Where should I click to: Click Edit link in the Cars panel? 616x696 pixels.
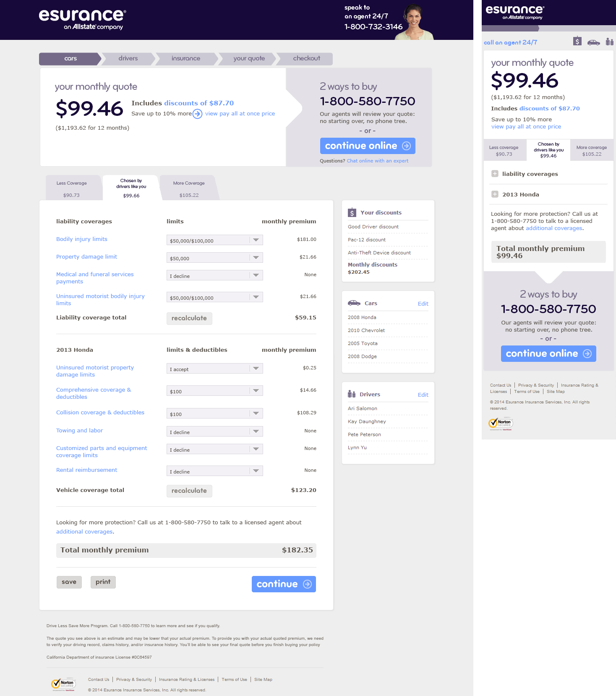[x=423, y=304]
